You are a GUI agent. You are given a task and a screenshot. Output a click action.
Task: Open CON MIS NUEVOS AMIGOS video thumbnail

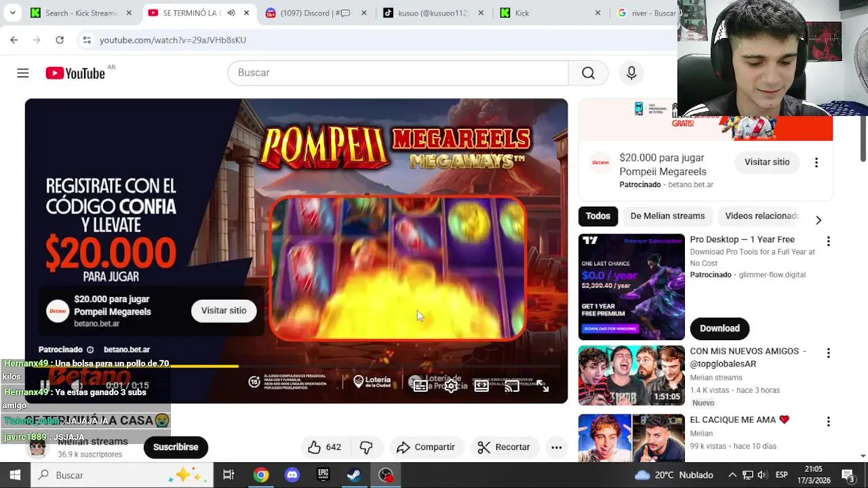(x=631, y=375)
